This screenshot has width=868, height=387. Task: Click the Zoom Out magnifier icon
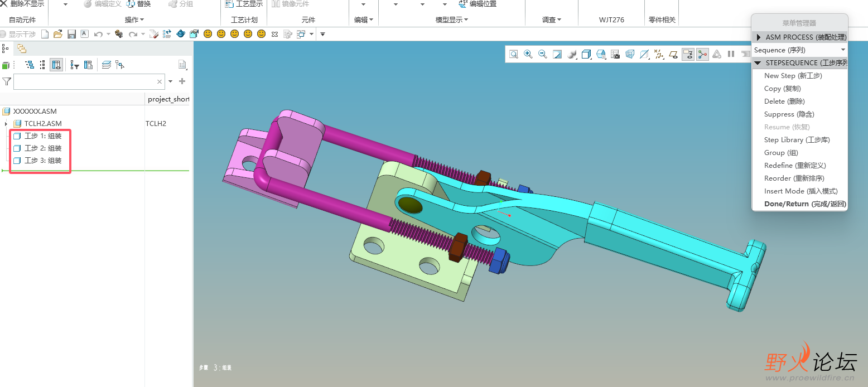(542, 54)
